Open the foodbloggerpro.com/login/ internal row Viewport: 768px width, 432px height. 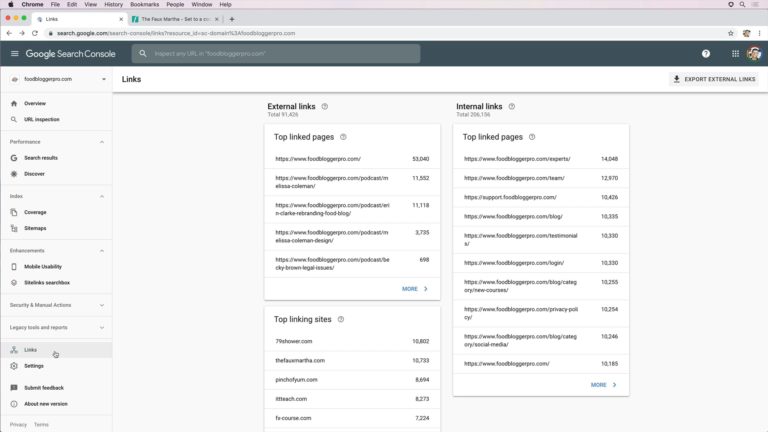pyautogui.click(x=541, y=263)
